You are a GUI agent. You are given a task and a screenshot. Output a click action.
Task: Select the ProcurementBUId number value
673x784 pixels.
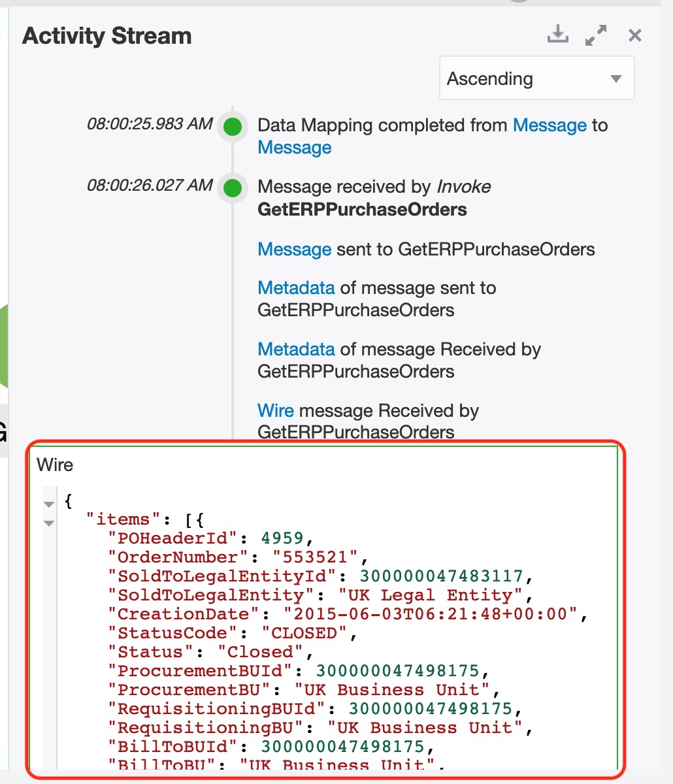point(398,671)
